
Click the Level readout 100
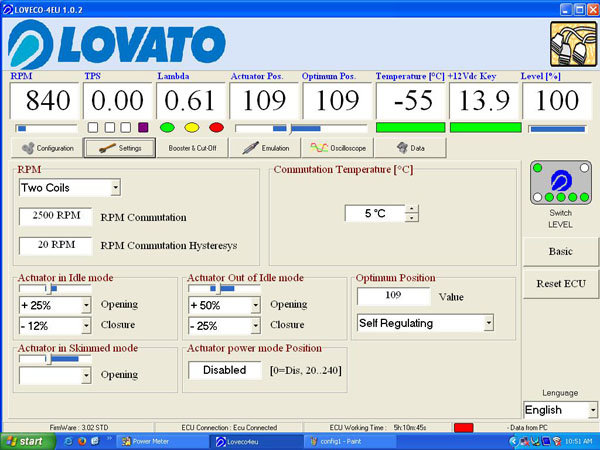(557, 101)
